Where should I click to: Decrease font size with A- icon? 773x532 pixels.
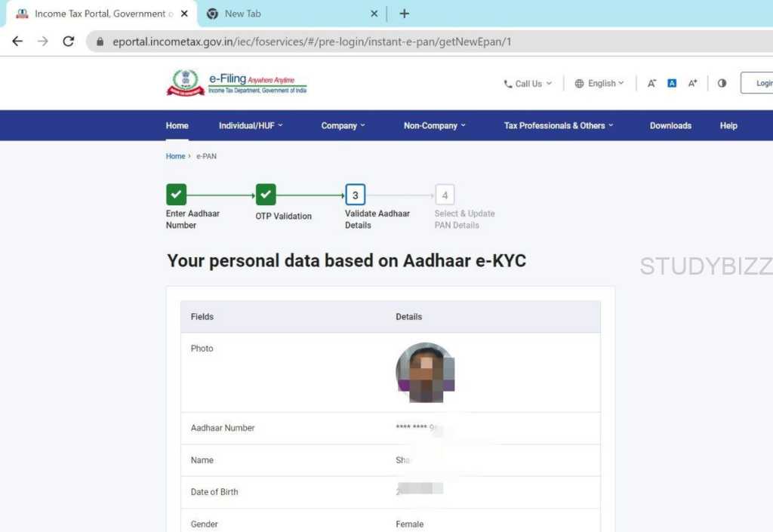tap(651, 84)
